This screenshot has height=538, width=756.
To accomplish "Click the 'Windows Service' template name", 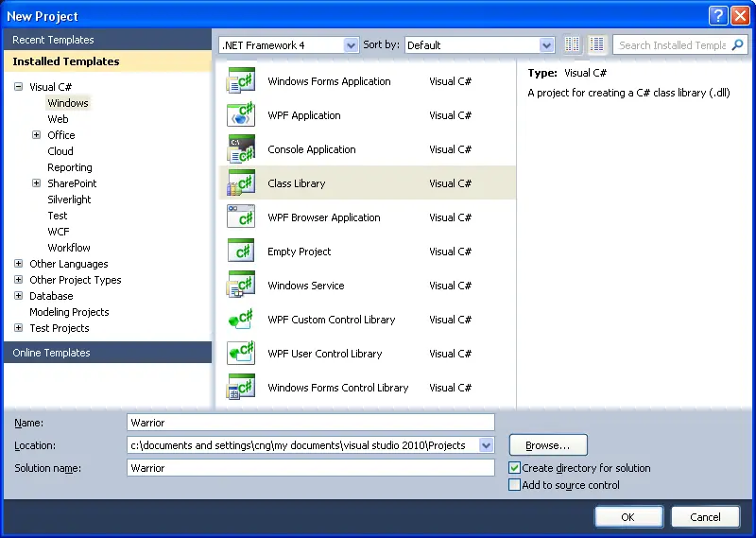I will click(305, 286).
